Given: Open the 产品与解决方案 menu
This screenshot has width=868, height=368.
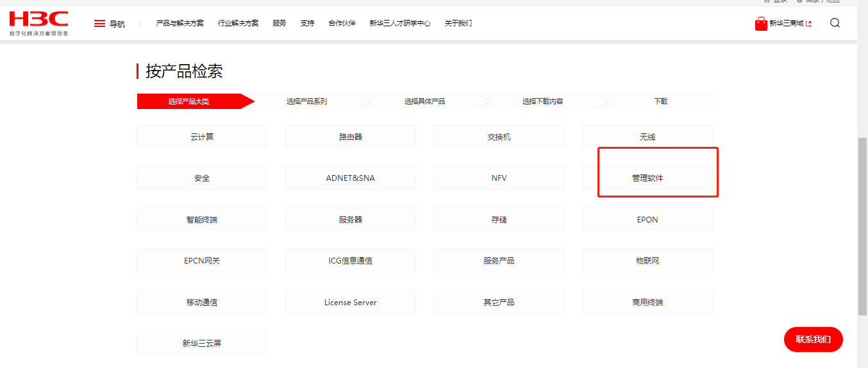Looking at the screenshot, I should click(180, 23).
